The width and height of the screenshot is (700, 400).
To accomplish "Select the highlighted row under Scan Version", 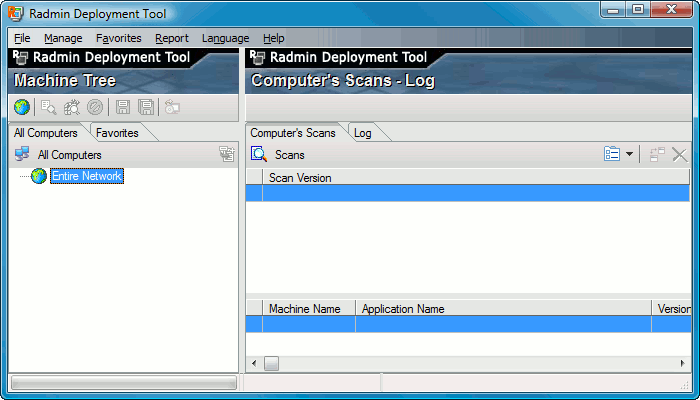I will click(468, 193).
